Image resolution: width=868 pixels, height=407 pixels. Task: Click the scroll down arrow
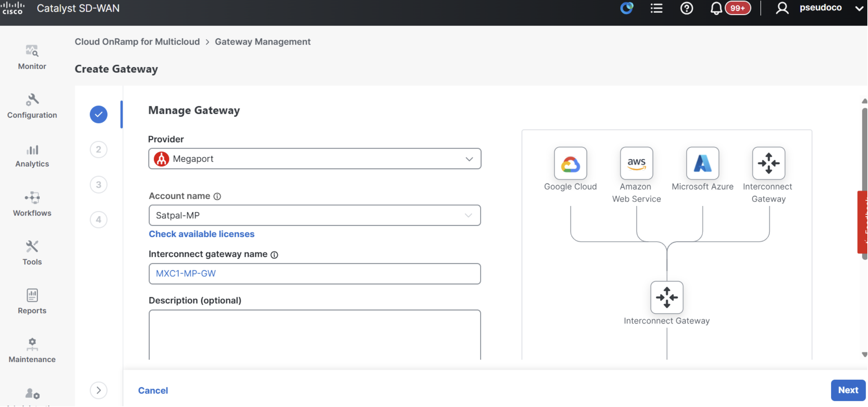[x=865, y=355]
